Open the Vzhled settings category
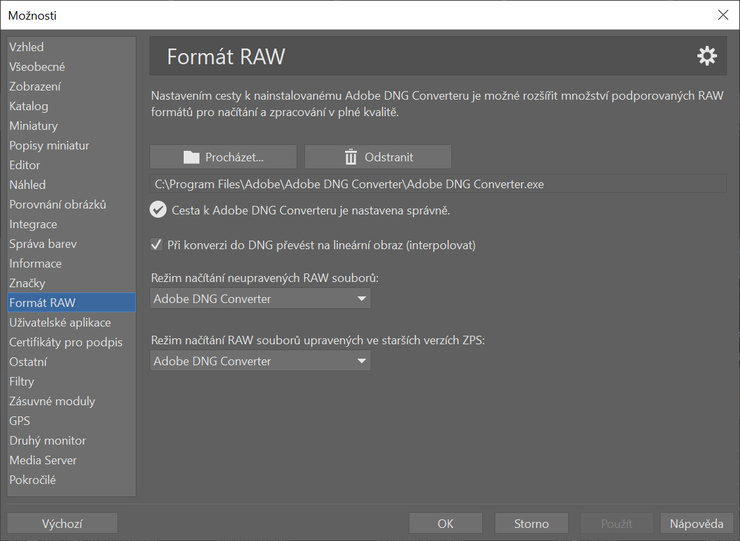Screen dimensions: 740x541 point(71,47)
